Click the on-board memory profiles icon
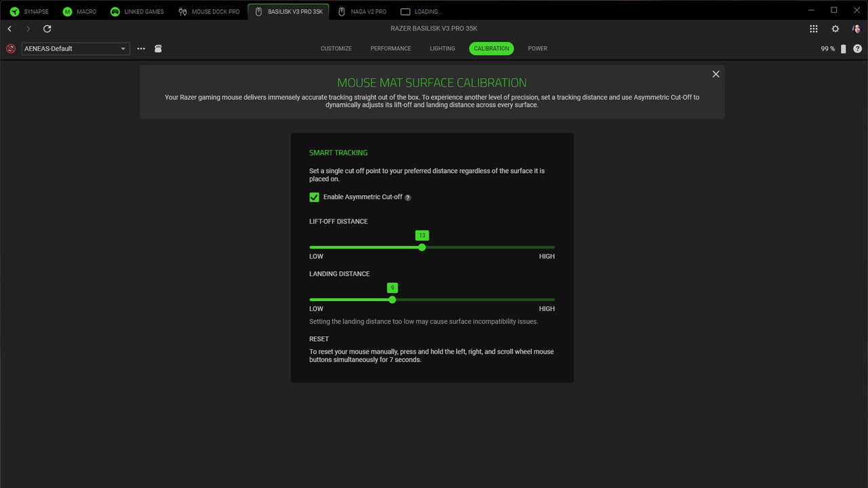The width and height of the screenshot is (868, 488). [158, 49]
